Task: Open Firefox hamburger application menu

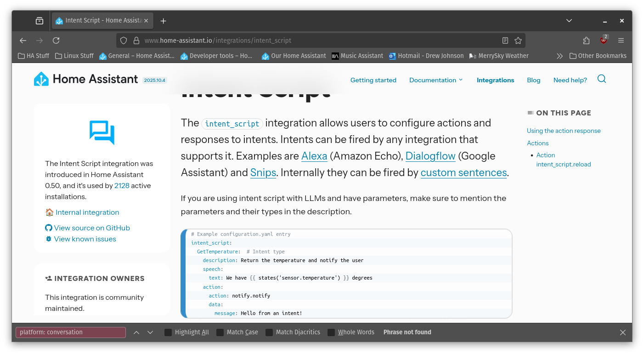Action: pyautogui.click(x=621, y=40)
